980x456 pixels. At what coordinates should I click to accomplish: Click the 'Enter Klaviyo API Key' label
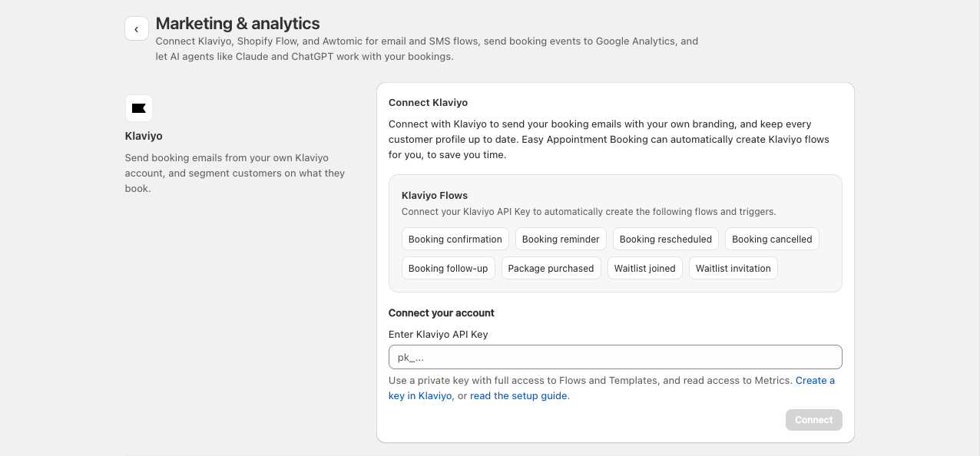[x=439, y=334]
